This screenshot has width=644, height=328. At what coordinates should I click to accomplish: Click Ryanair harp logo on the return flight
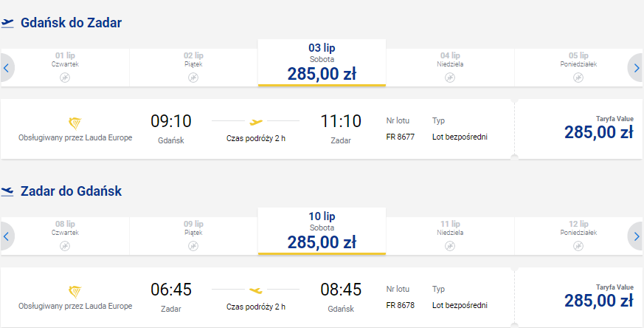(75, 290)
